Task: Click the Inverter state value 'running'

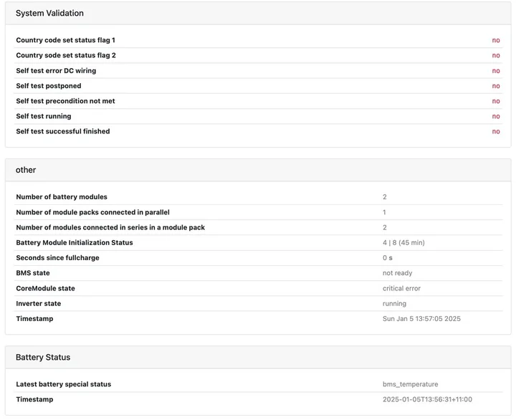Action: pyautogui.click(x=394, y=304)
